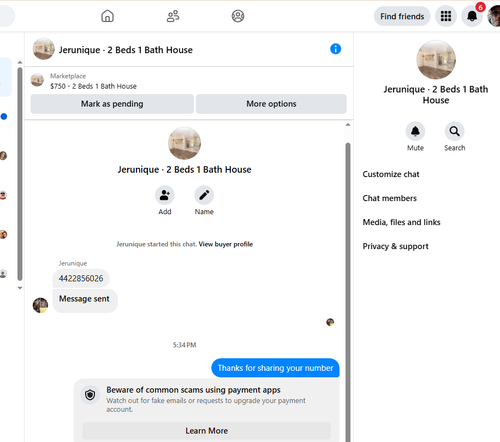Click the chat list vertical scrollbar

point(20,174)
